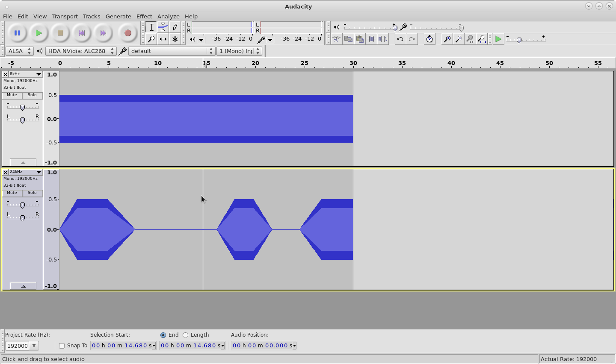
Task: Click the Silence audio icon
Action: coord(383,39)
